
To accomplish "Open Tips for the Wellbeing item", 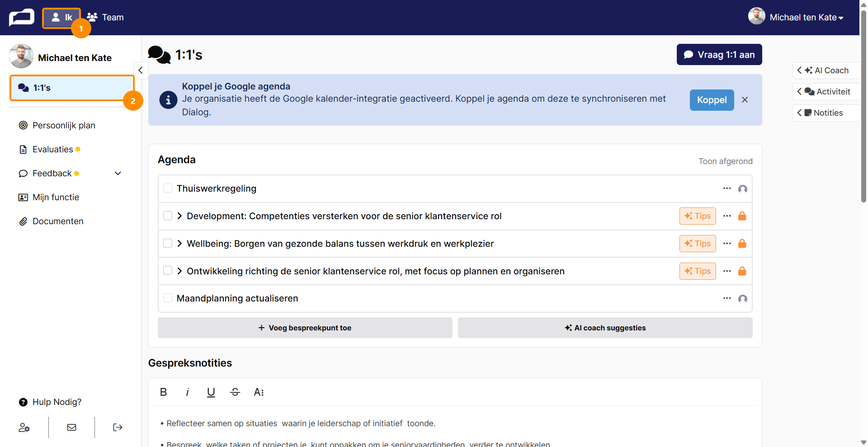I will pos(698,244).
